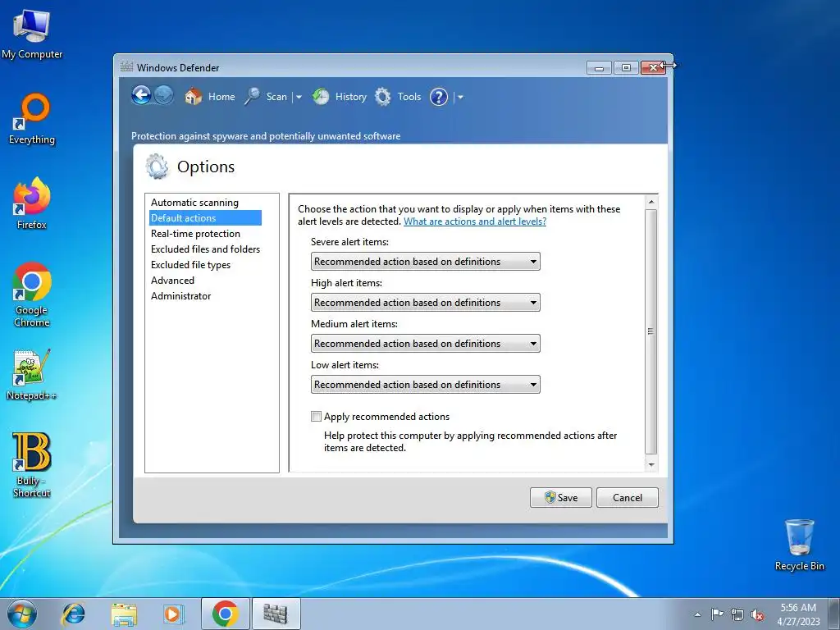
Task: Select the Scan label in toolbar
Action: [x=276, y=97]
